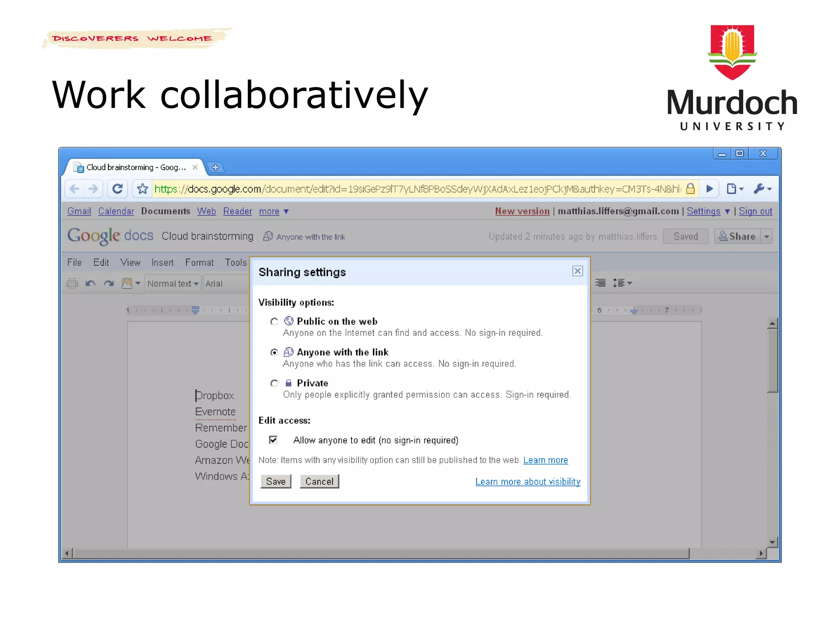Click the justify alignment icon
The height and width of the screenshot is (630, 840).
pyautogui.click(x=600, y=283)
